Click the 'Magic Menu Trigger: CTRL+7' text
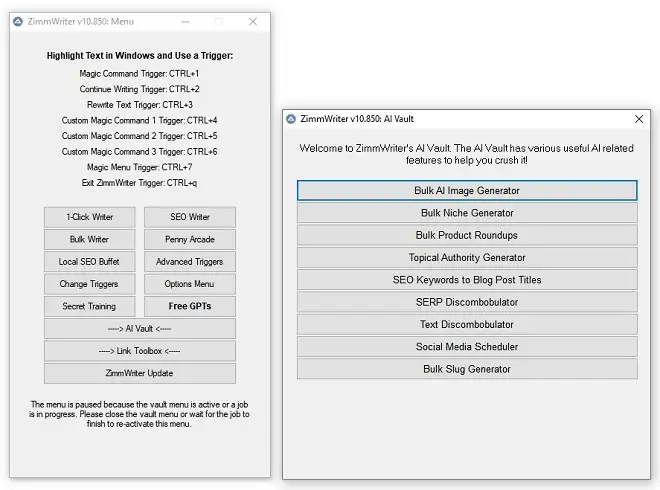This screenshot has height=490, width=660. coord(140,167)
